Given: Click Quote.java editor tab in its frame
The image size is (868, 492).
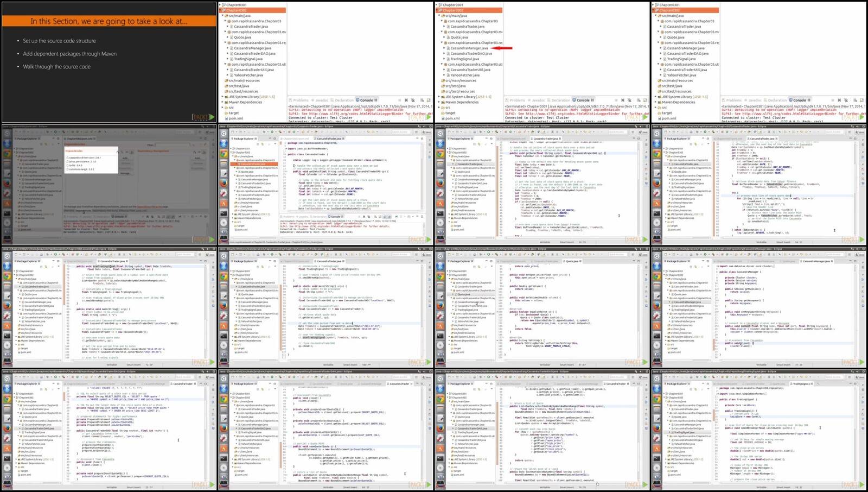Looking at the screenshot, I should [573, 261].
